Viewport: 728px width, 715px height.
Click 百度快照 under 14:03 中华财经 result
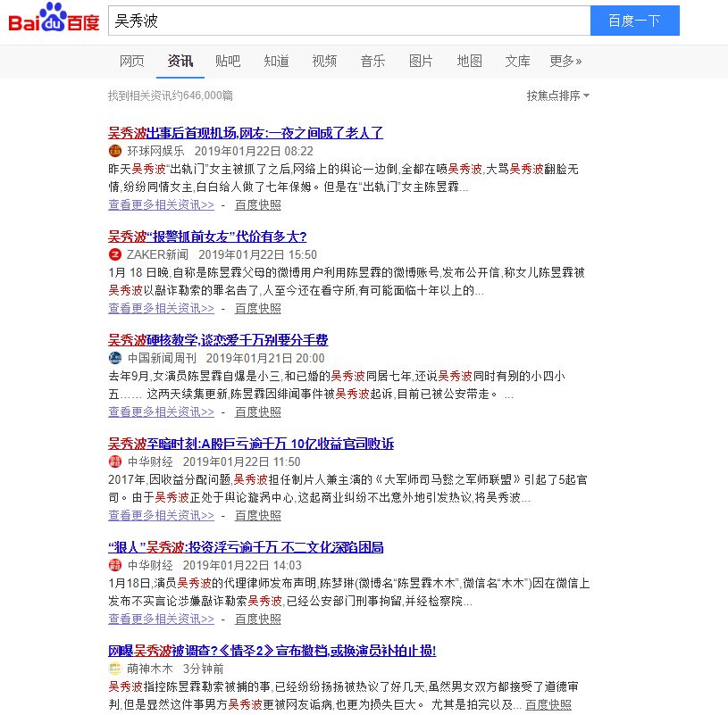pyautogui.click(x=257, y=619)
